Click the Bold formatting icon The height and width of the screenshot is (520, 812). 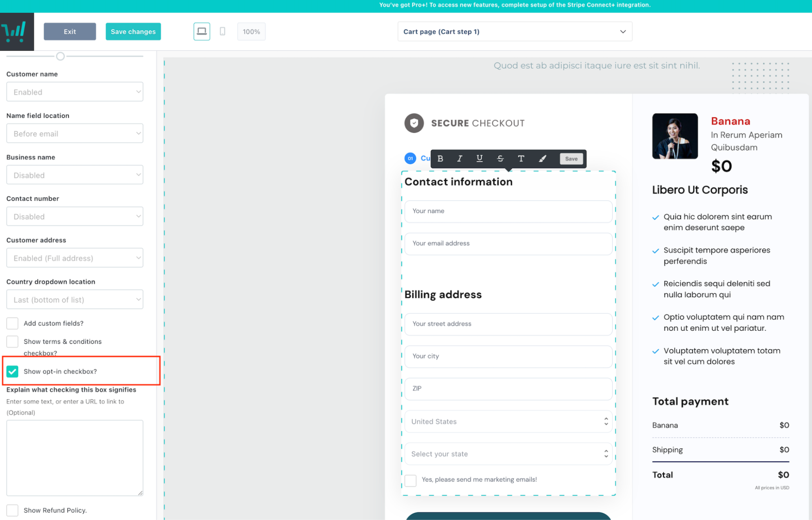(440, 159)
